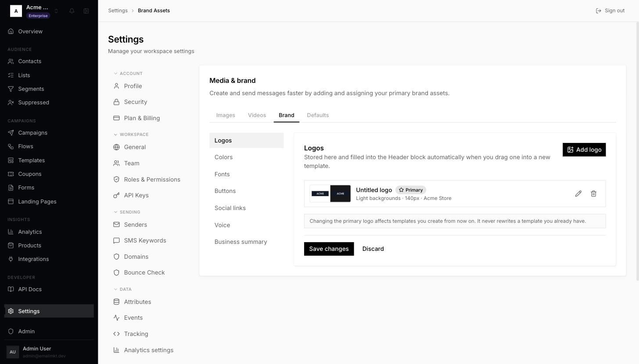Open the Acme workspace switcher

34,11
